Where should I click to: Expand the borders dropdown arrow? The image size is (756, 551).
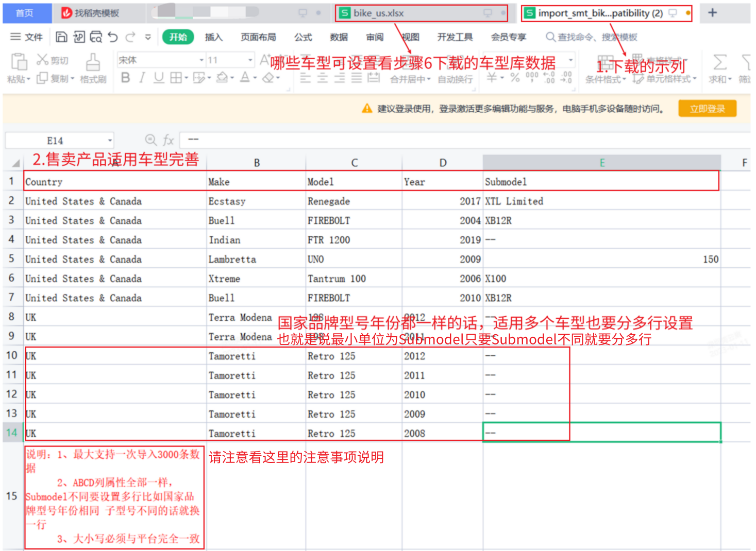click(x=186, y=78)
